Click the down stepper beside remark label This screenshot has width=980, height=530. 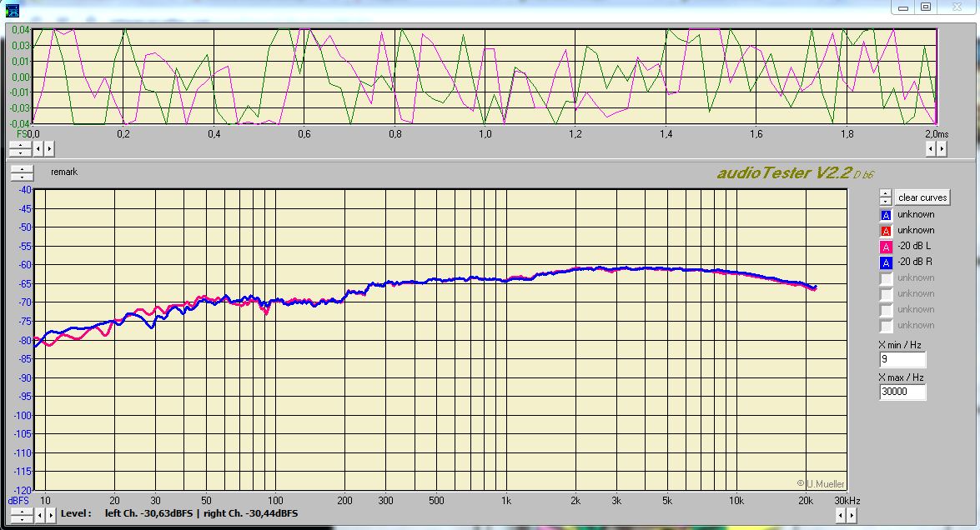(22, 177)
